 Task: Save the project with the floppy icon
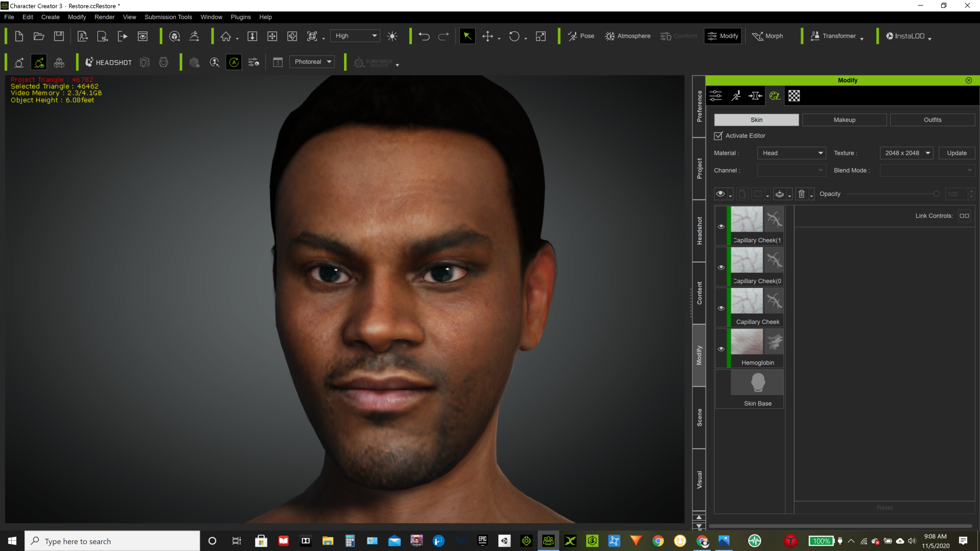pos(59,36)
